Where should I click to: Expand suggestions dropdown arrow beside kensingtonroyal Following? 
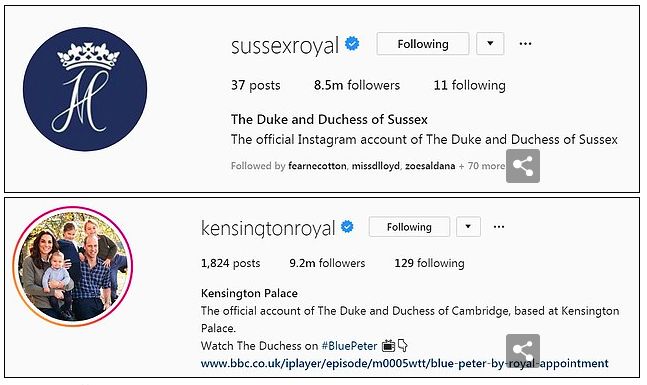(468, 227)
